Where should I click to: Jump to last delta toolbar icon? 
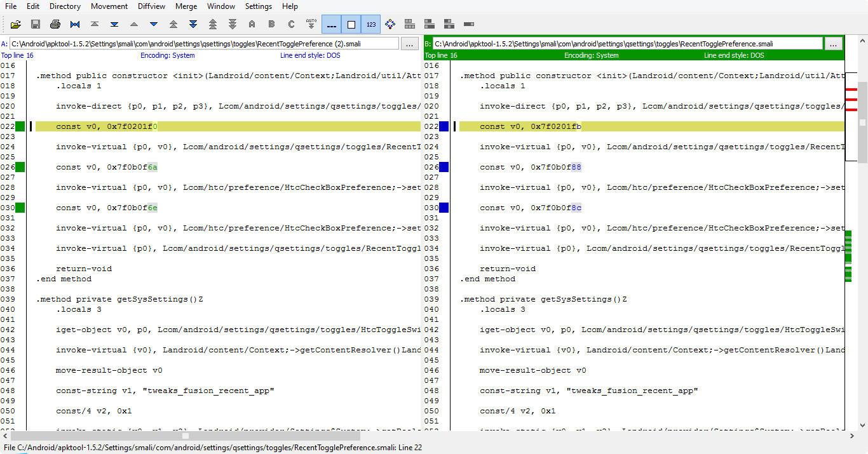tap(114, 24)
